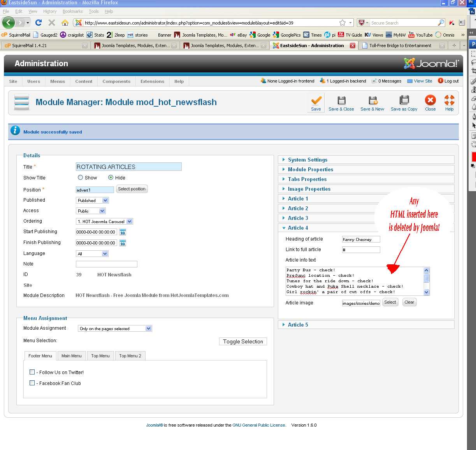
Task: Click the Note input field
Action: 106,264
